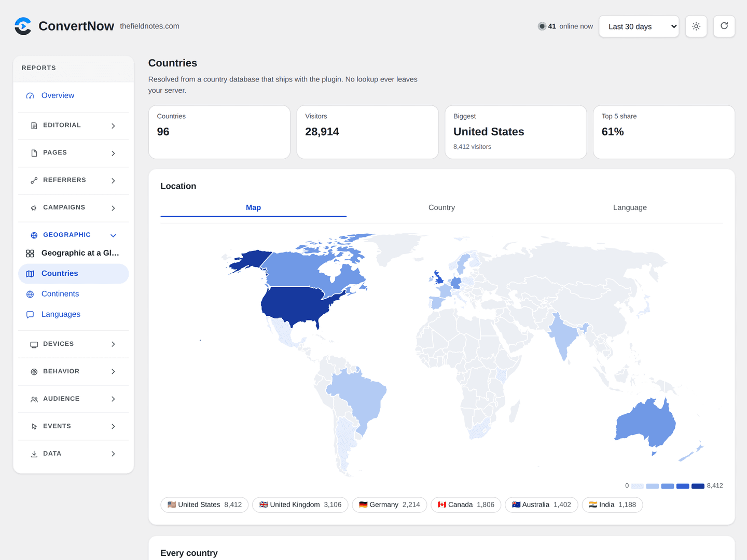The height and width of the screenshot is (560, 747).
Task: Click the Audience people icon
Action: tap(34, 399)
